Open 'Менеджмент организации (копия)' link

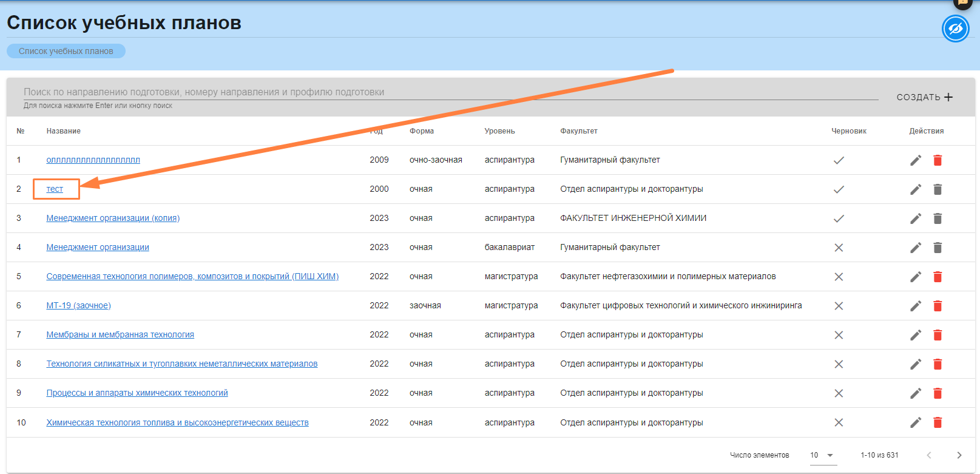[113, 218]
